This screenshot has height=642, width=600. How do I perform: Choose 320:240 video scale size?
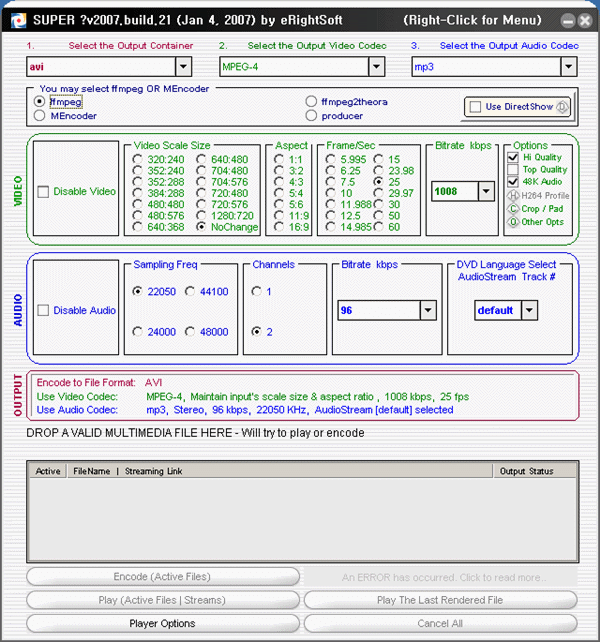tap(137, 159)
